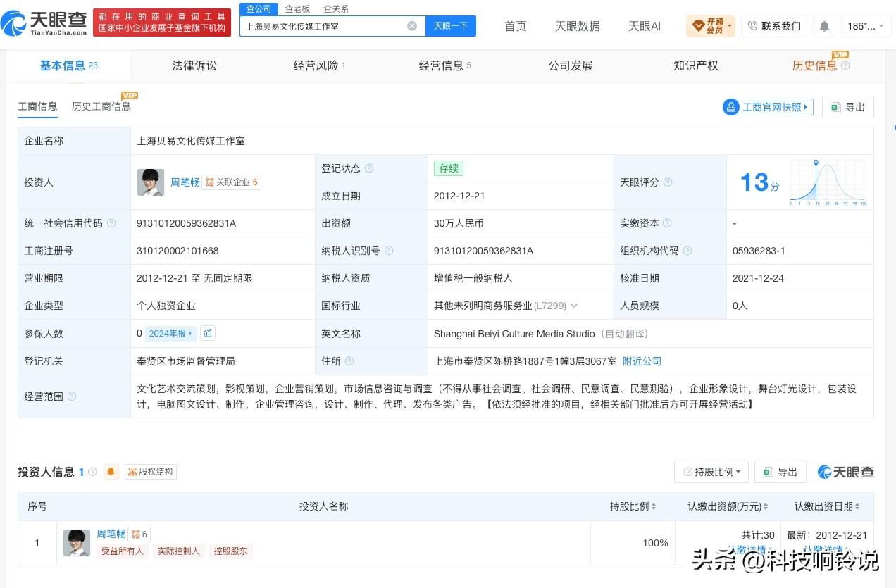Click help icon beside 组织机构代码
This screenshot has height=588, width=896.
click(x=687, y=251)
